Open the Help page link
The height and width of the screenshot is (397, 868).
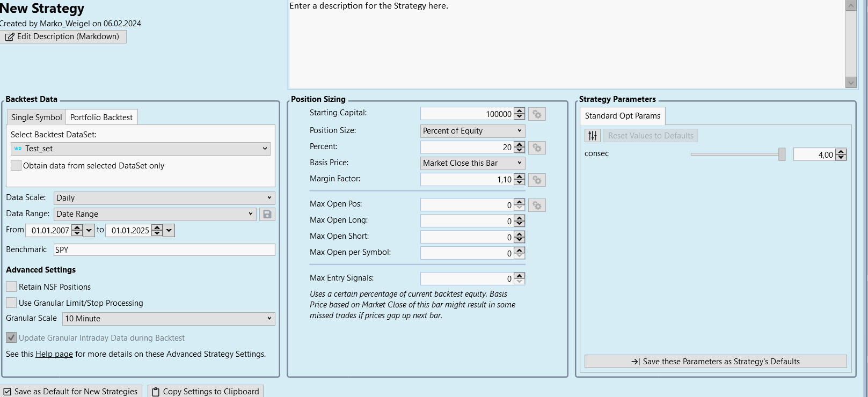[x=54, y=354]
